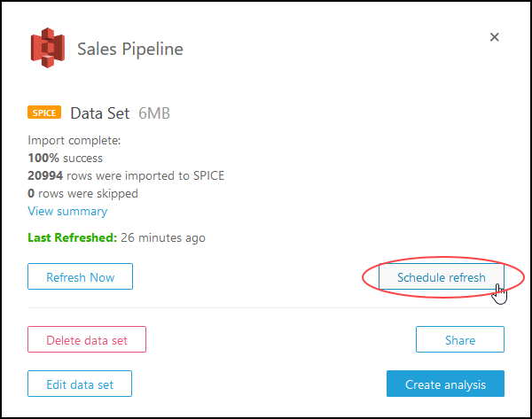Screen dimensions: 532x419
Task: Open Edit data set
Action: [x=80, y=384]
